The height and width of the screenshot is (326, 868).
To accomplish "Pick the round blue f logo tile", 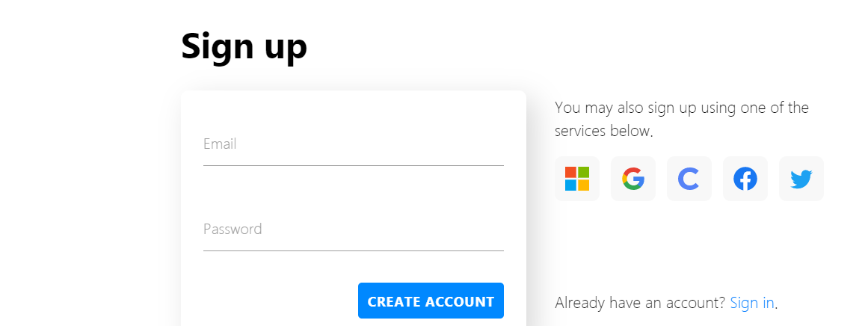I will click(745, 179).
